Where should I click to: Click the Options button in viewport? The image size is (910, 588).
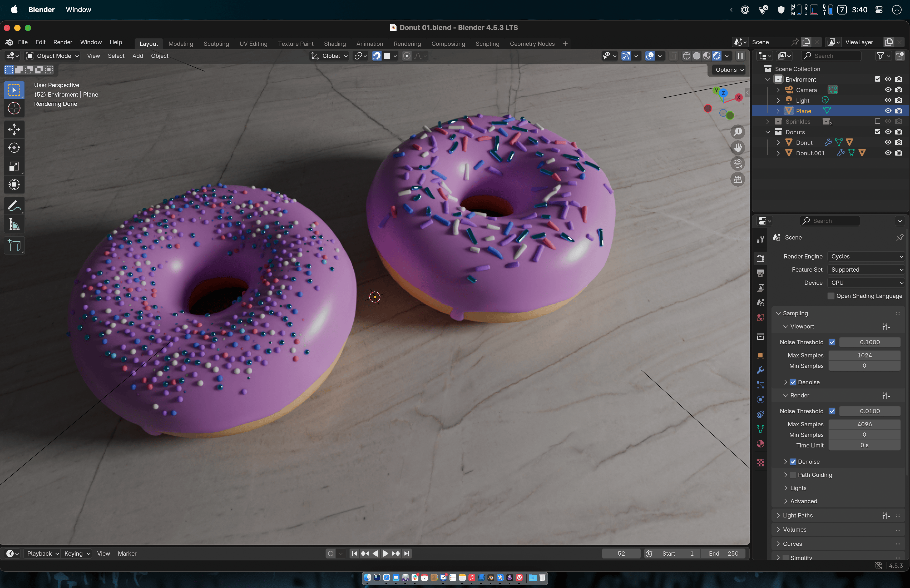coord(729,70)
